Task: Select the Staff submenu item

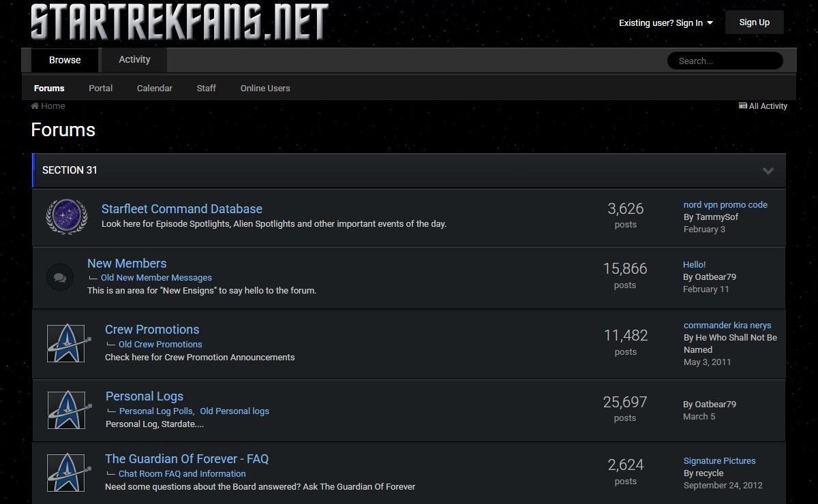Action: [207, 89]
